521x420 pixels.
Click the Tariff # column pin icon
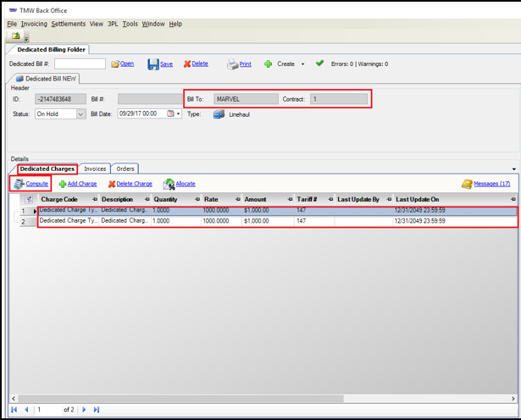point(330,199)
